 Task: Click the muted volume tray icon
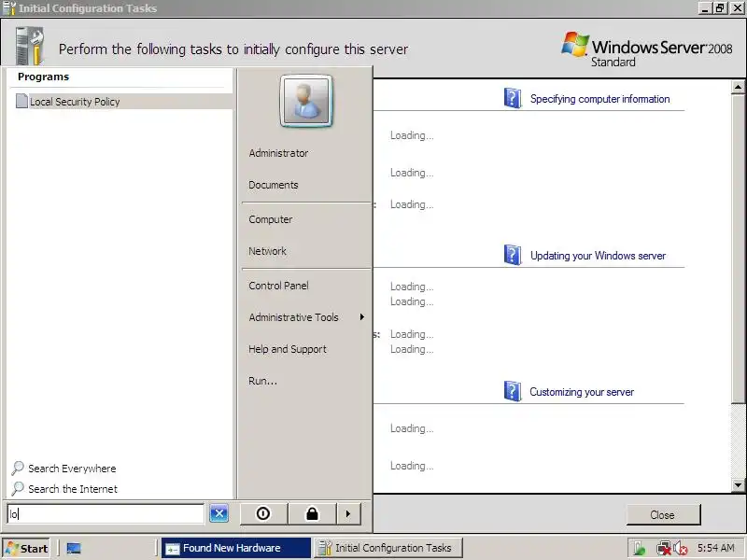tap(681, 549)
